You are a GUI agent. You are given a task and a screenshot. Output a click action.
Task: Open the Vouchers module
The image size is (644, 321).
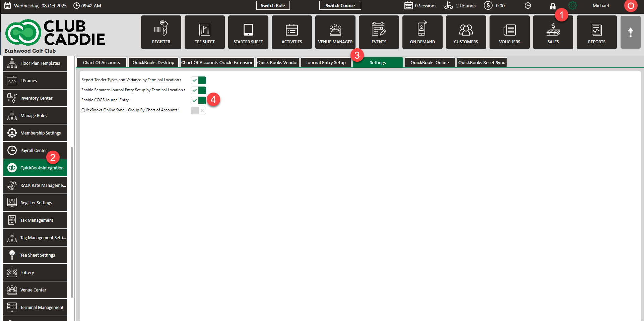tap(510, 32)
